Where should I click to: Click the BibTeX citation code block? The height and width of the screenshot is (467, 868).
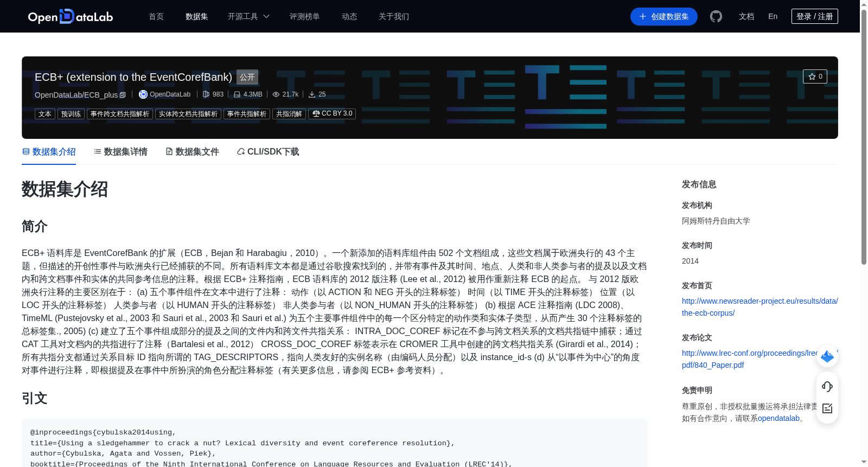click(x=334, y=443)
